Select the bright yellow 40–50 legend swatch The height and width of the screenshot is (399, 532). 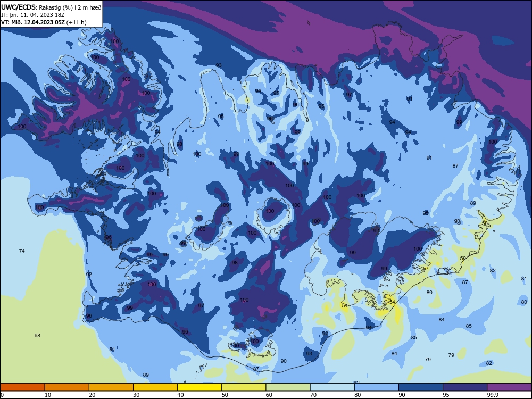coord(199,387)
